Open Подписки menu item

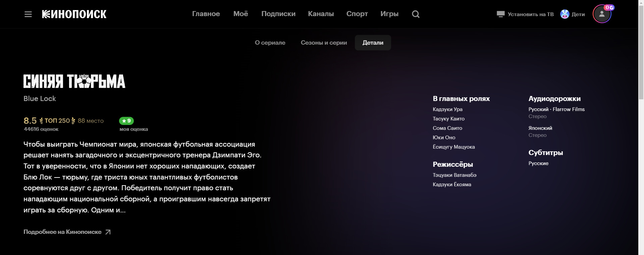click(x=278, y=14)
